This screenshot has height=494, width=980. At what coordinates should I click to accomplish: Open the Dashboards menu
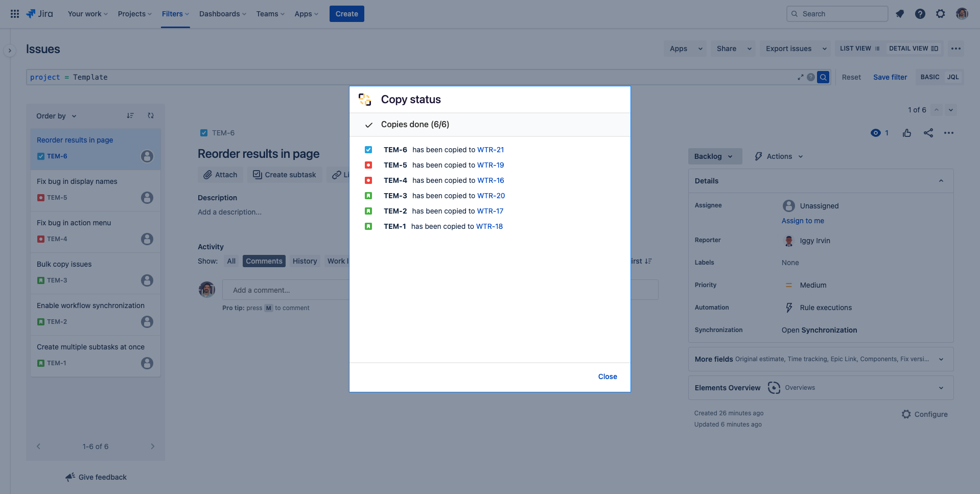[222, 14]
